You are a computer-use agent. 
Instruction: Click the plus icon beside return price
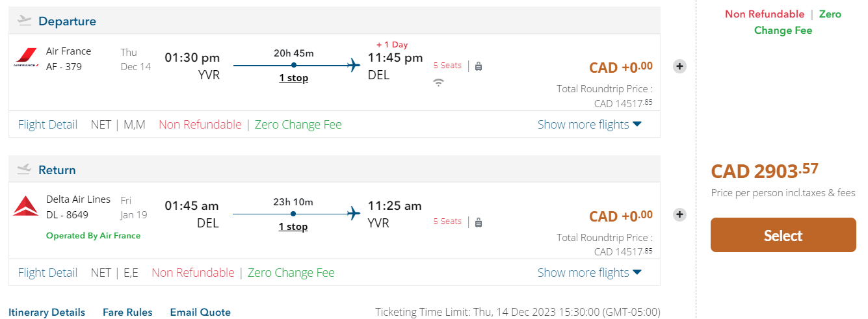coord(679,214)
